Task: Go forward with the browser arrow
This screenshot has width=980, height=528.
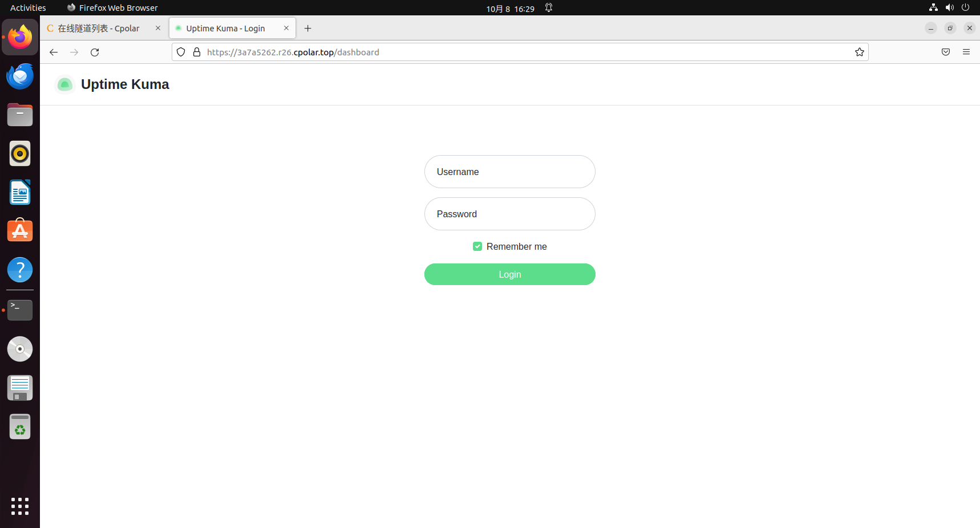Action: (x=74, y=52)
